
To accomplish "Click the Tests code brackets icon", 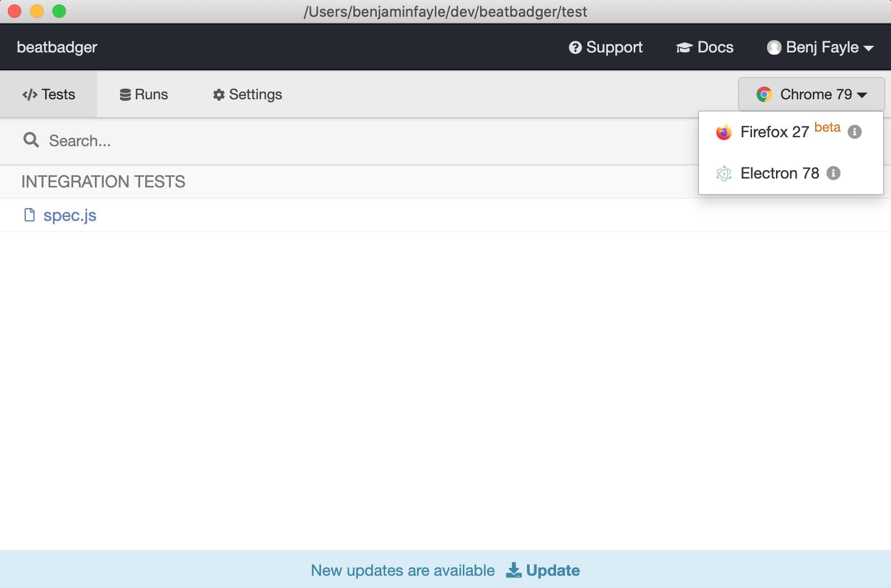I will click(x=30, y=95).
